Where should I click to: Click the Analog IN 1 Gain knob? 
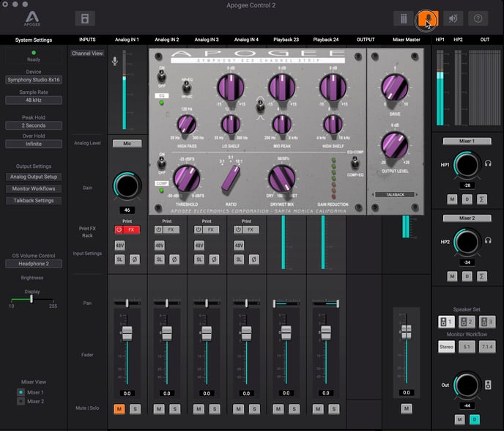tap(127, 185)
